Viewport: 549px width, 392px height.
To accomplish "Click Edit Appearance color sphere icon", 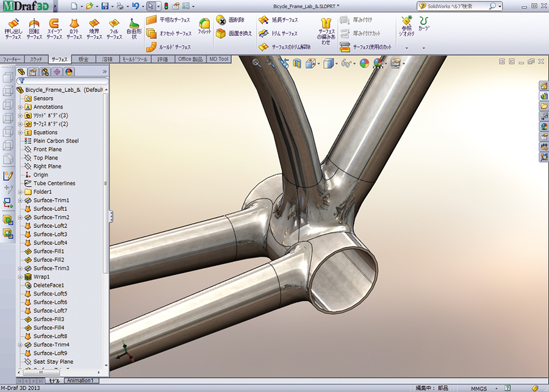I will [364, 63].
